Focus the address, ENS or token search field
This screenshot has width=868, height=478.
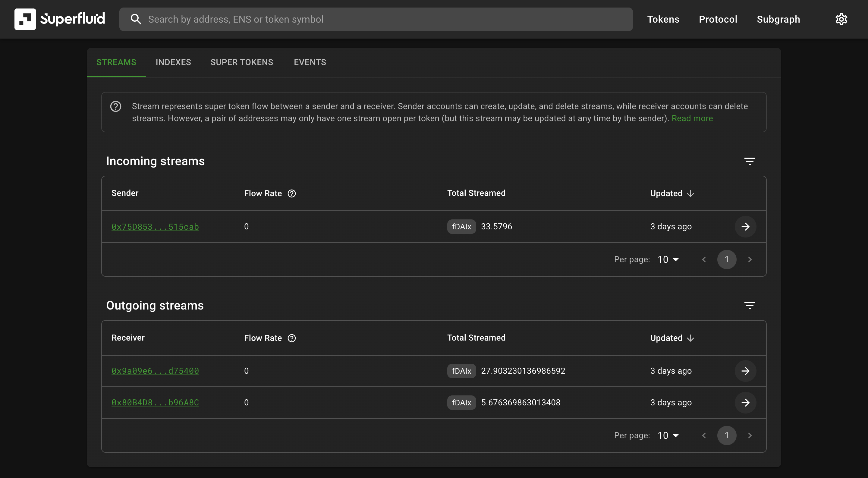tap(376, 19)
